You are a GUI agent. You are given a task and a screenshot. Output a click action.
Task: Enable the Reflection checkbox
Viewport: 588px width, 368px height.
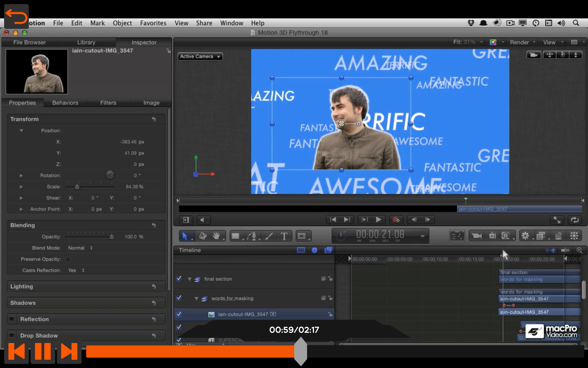click(x=12, y=319)
